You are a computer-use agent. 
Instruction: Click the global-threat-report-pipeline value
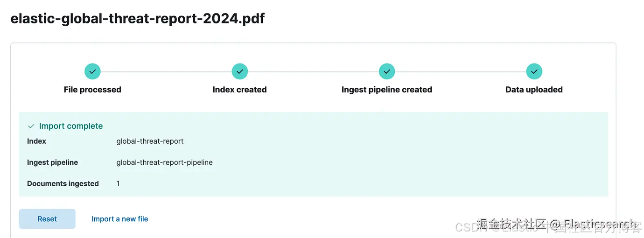click(x=164, y=162)
